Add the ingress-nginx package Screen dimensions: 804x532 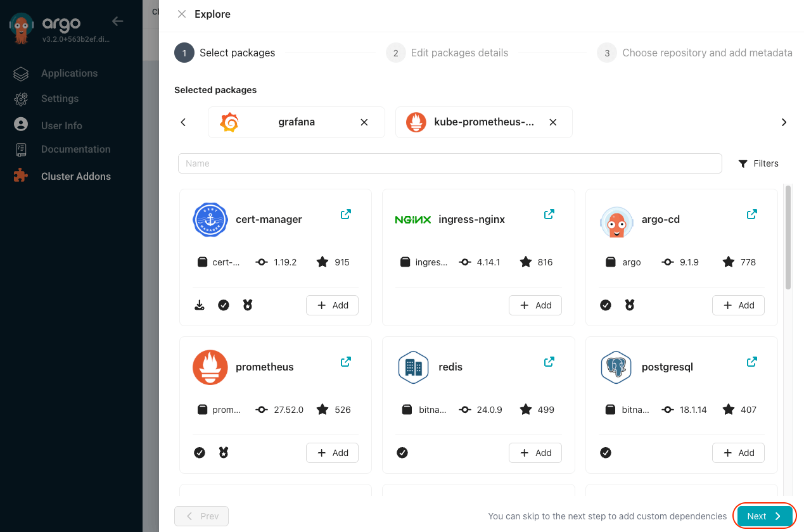coord(535,305)
